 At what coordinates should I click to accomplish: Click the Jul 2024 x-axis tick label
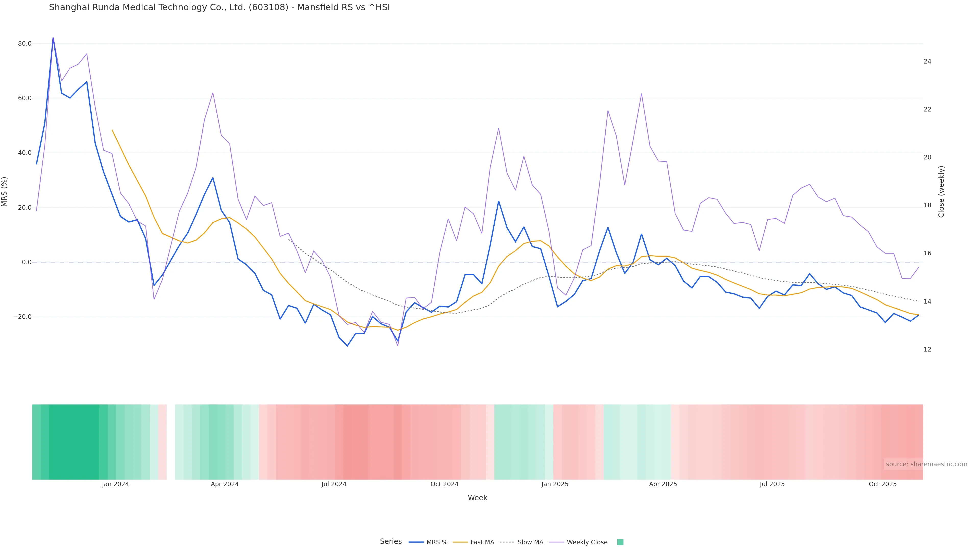(334, 484)
